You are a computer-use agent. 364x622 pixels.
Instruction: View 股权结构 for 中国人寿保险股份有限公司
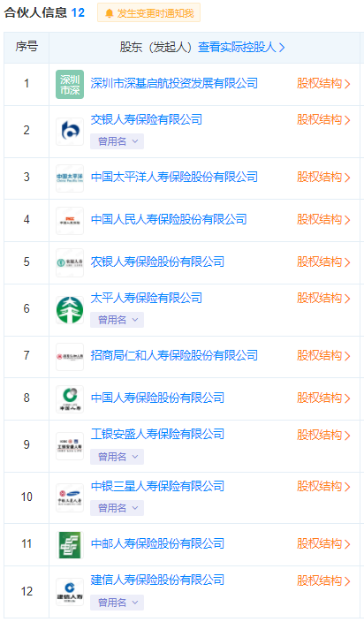[323, 398]
